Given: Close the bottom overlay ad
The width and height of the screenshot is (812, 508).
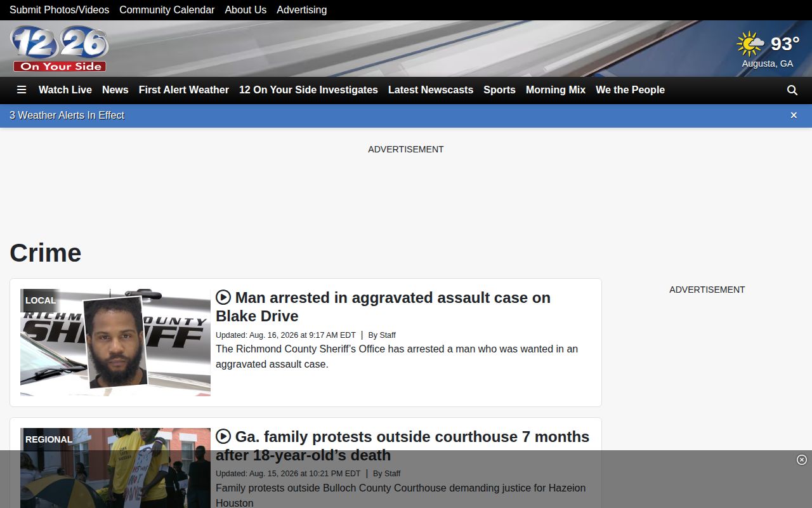Looking at the screenshot, I should [801, 460].
